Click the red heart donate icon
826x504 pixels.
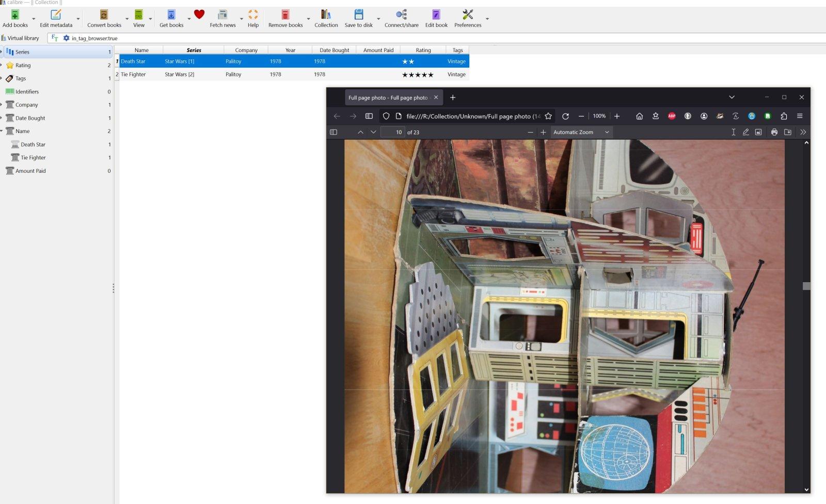199,14
